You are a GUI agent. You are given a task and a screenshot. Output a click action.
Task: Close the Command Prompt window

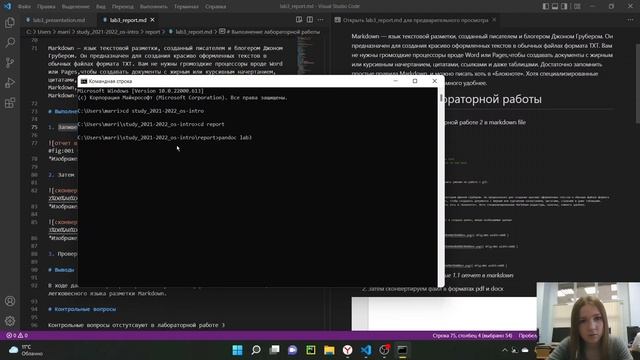[x=434, y=81]
